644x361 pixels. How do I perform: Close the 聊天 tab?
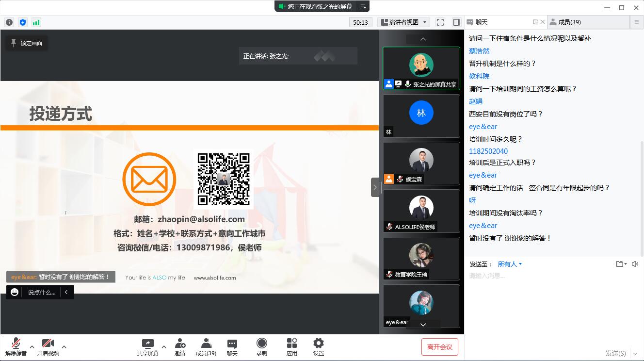[543, 22]
